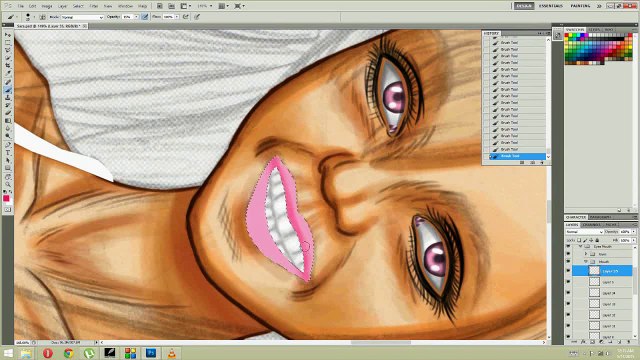Toggle pressure-controlled opacity button
Image resolution: width=640 pixels, height=360 pixels.
pyautogui.click(x=145, y=17)
